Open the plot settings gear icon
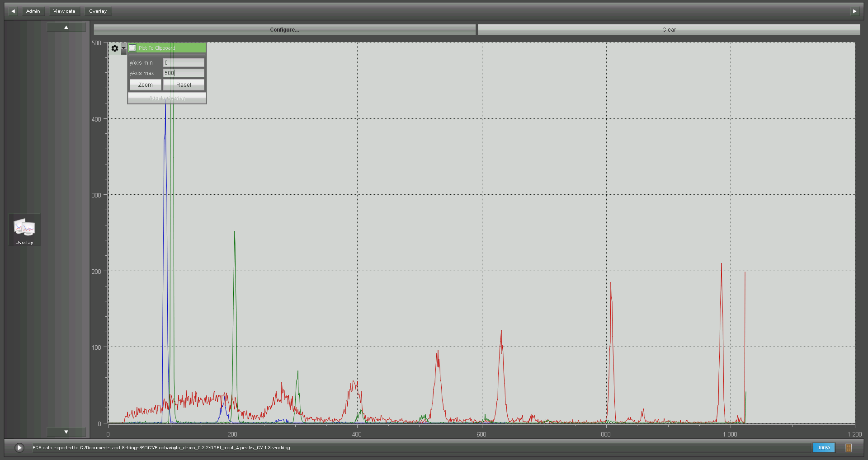Viewport: 868px width, 460px height. (115, 48)
